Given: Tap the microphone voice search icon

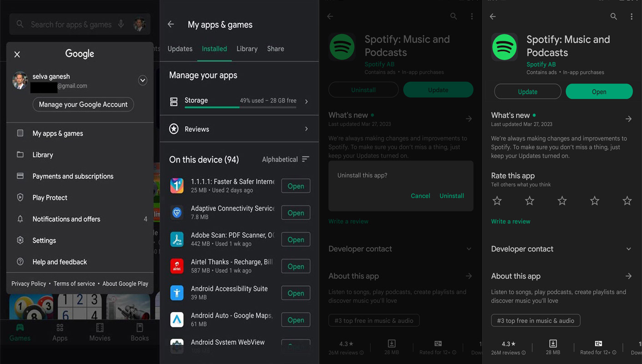Looking at the screenshot, I should [x=121, y=24].
